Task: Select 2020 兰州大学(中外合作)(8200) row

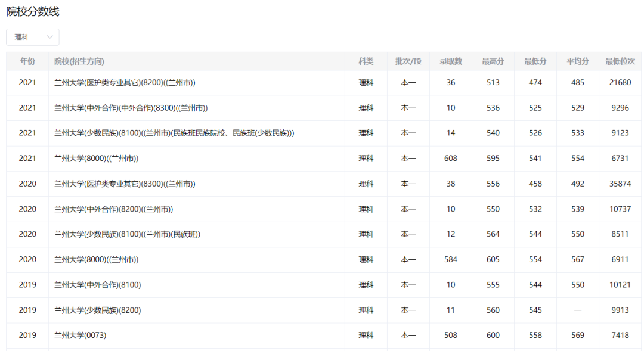Action: point(113,209)
